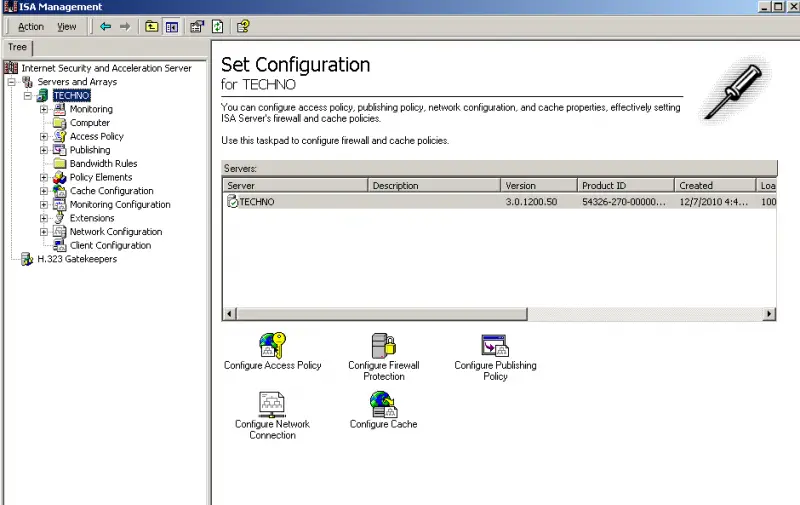Click the Up one level folder icon

click(x=152, y=27)
